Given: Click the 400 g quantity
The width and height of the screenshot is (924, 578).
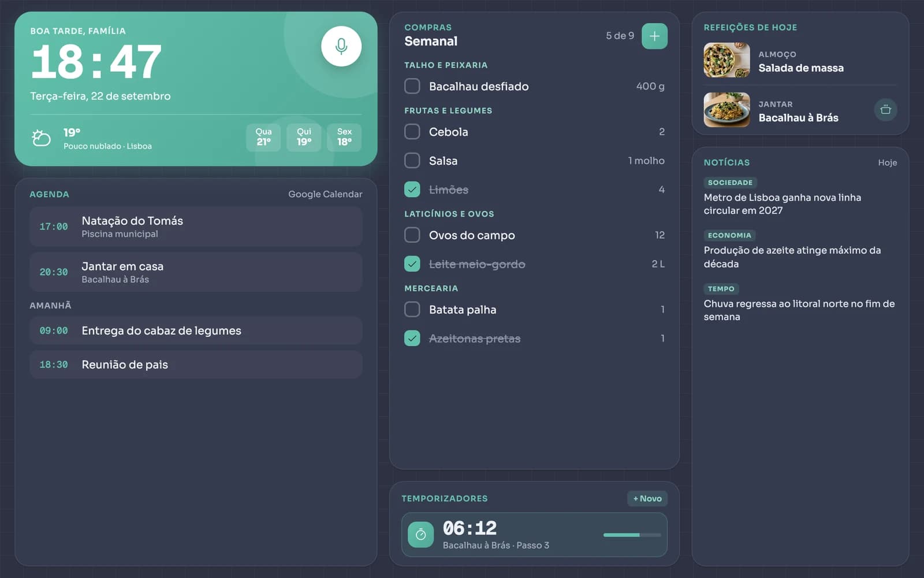Looking at the screenshot, I should pyautogui.click(x=650, y=86).
